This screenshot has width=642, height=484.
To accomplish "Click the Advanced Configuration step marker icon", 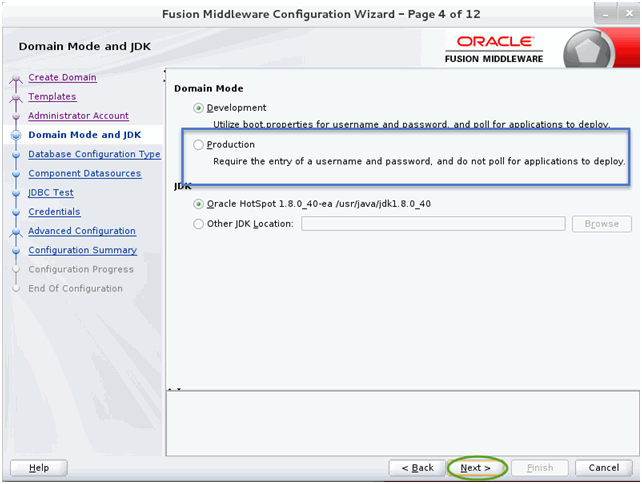I will (x=16, y=232).
